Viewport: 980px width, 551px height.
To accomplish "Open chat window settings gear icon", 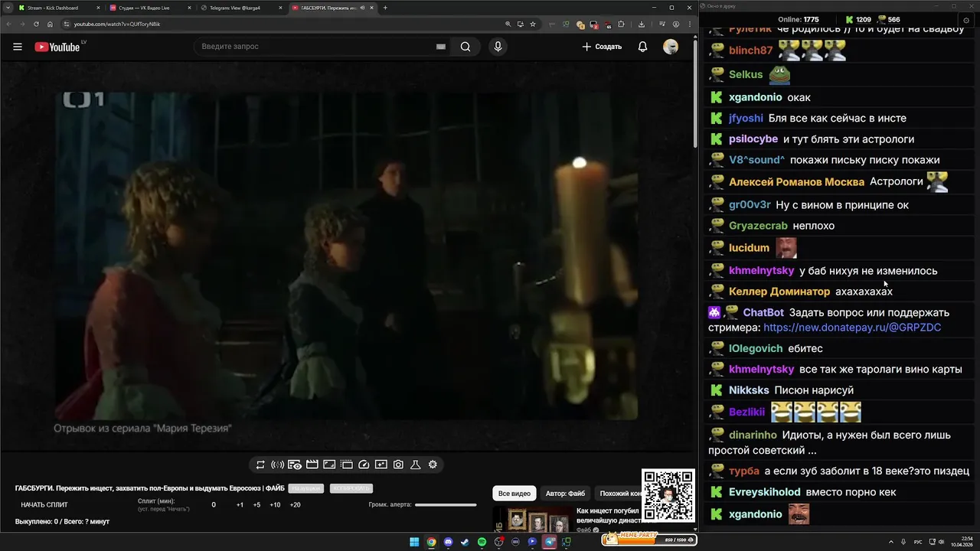I will click(x=966, y=19).
